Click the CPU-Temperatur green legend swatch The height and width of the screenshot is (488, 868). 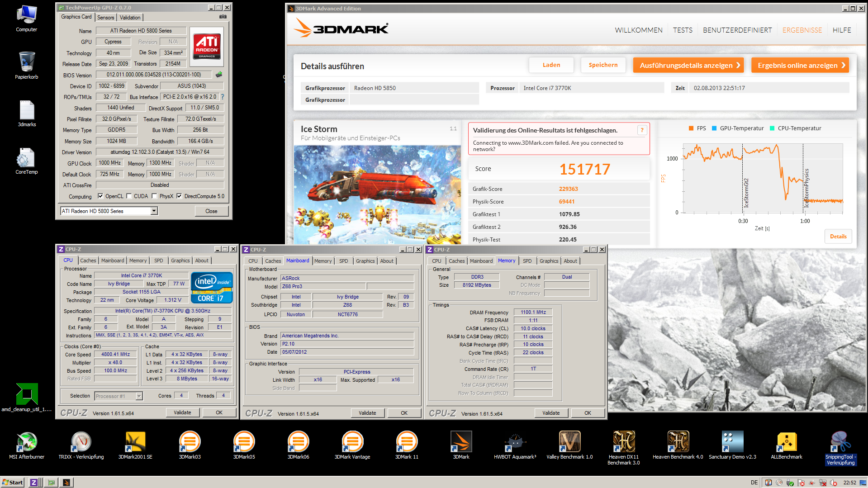[772, 128]
